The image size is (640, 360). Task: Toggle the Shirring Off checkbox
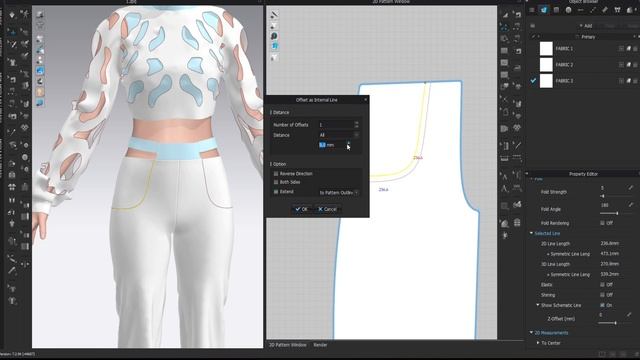602,295
